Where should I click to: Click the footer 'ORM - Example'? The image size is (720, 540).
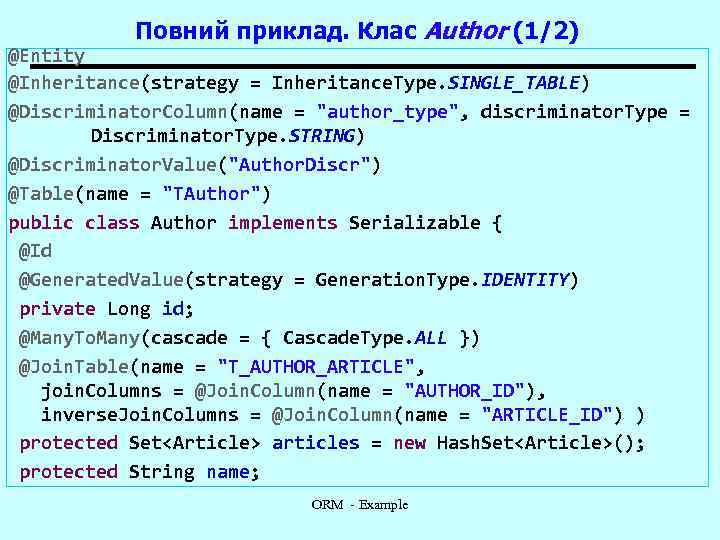coord(360,505)
